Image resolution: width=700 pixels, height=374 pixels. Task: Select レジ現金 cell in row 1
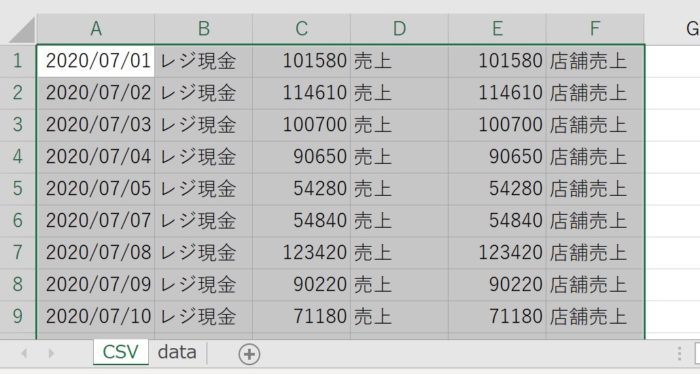(x=204, y=61)
